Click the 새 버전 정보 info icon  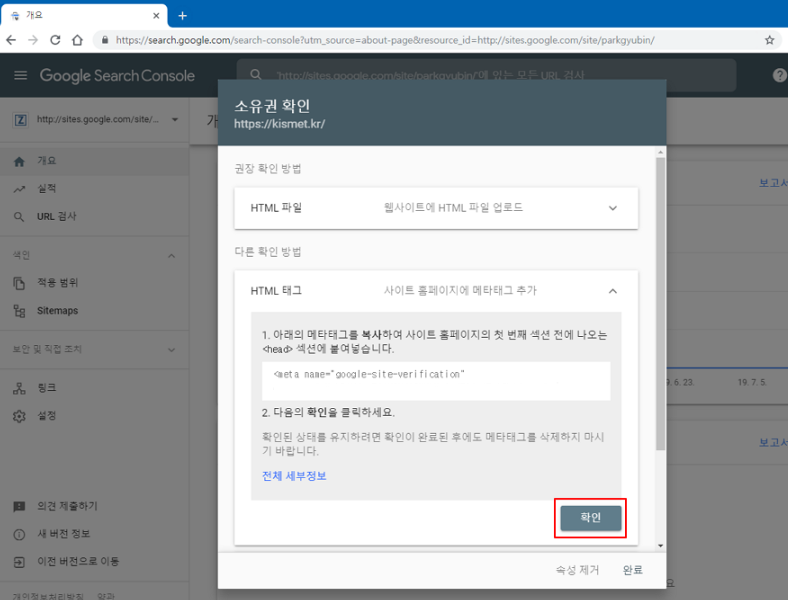[19, 535]
